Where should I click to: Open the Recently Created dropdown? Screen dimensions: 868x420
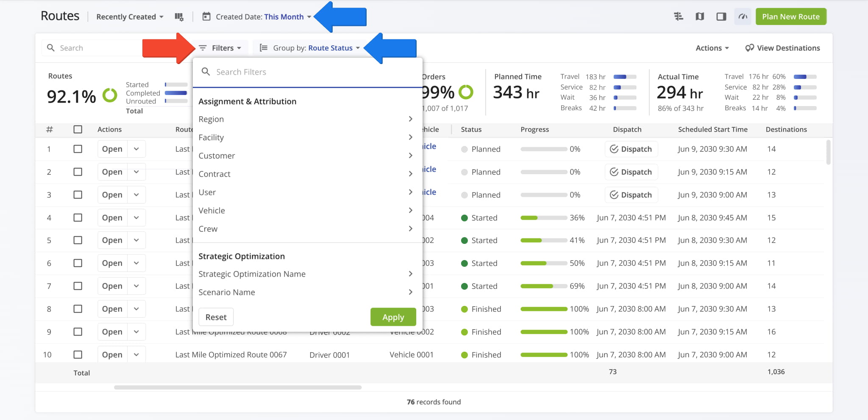coord(130,17)
